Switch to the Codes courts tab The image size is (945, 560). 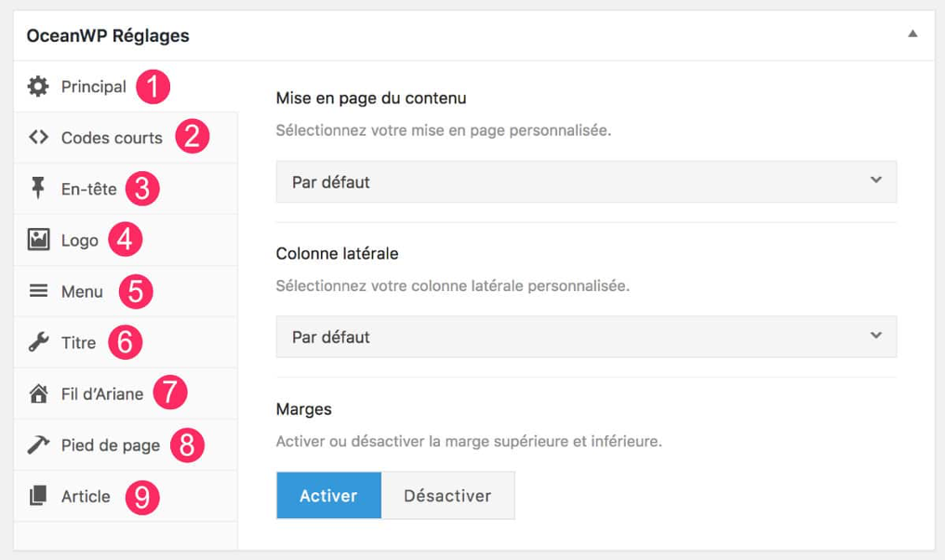[126, 138]
